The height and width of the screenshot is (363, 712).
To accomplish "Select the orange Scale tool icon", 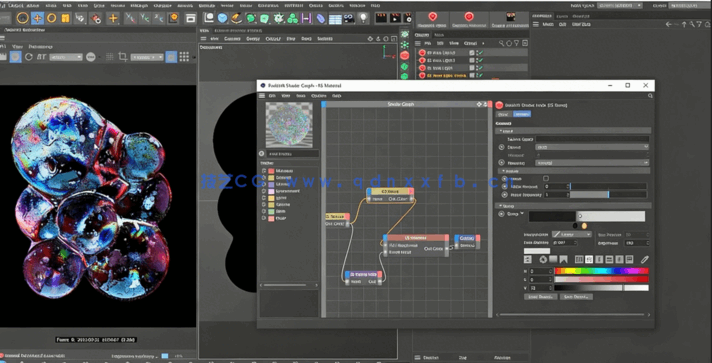I will click(66, 18).
